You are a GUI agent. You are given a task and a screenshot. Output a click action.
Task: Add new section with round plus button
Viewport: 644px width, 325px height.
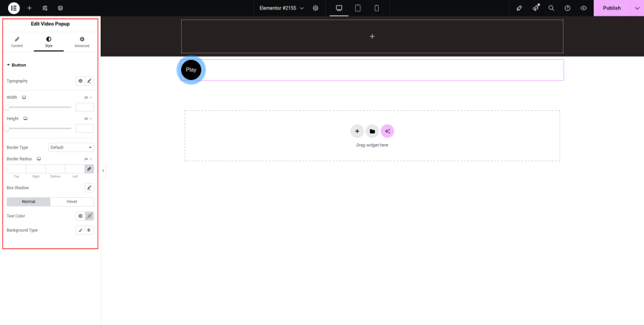click(x=357, y=131)
